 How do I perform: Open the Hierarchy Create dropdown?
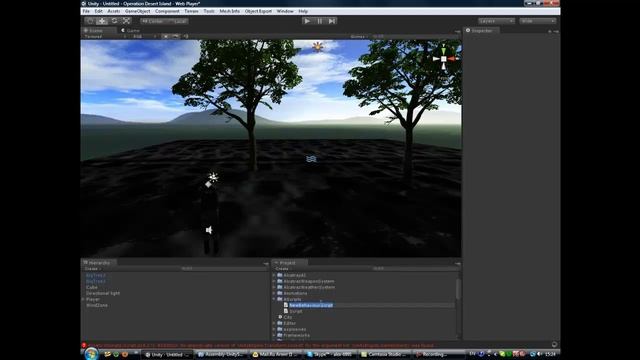click(93, 269)
